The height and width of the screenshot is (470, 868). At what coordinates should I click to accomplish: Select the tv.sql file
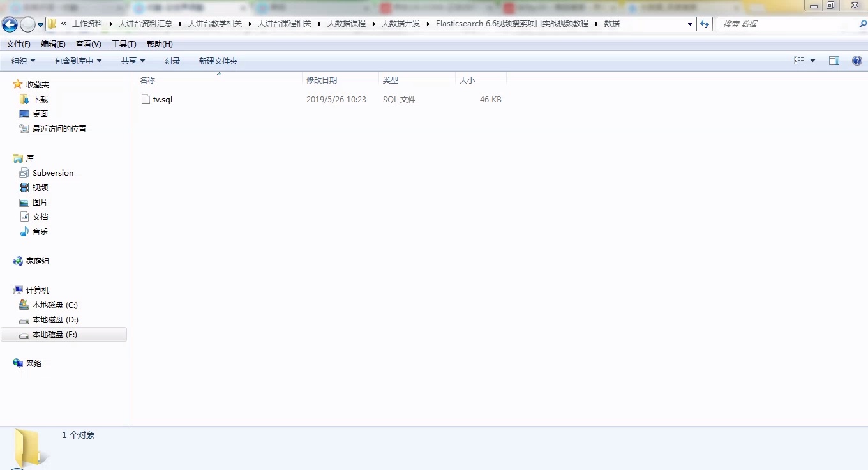click(162, 99)
